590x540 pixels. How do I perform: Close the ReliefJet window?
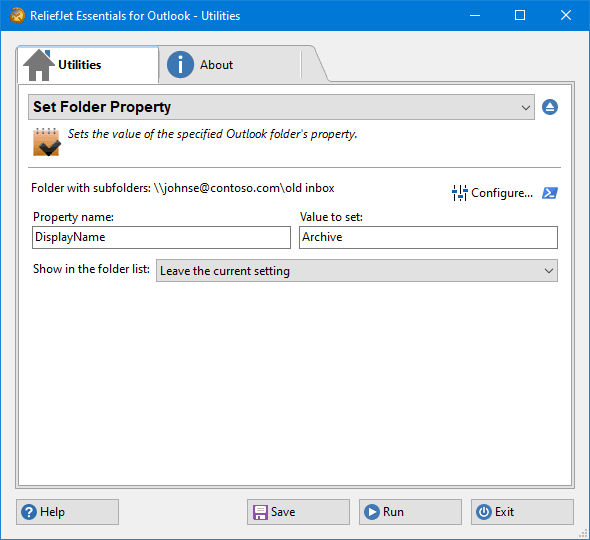(x=566, y=15)
